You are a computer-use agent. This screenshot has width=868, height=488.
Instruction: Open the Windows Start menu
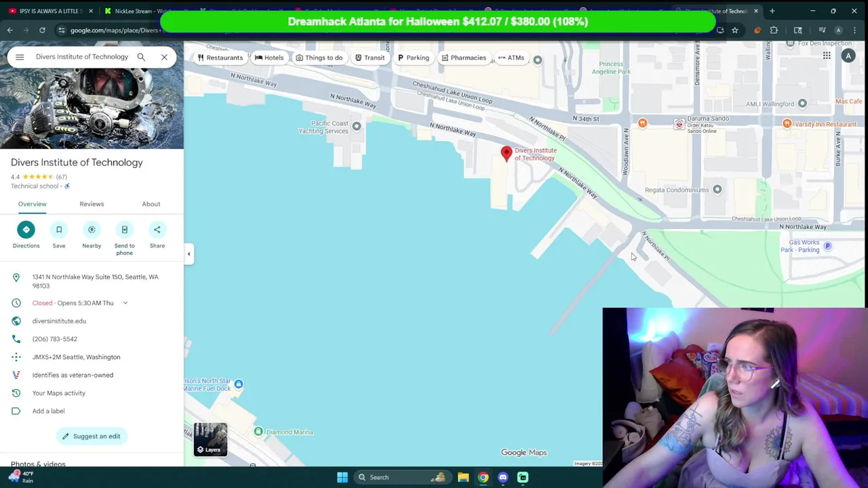(x=342, y=477)
